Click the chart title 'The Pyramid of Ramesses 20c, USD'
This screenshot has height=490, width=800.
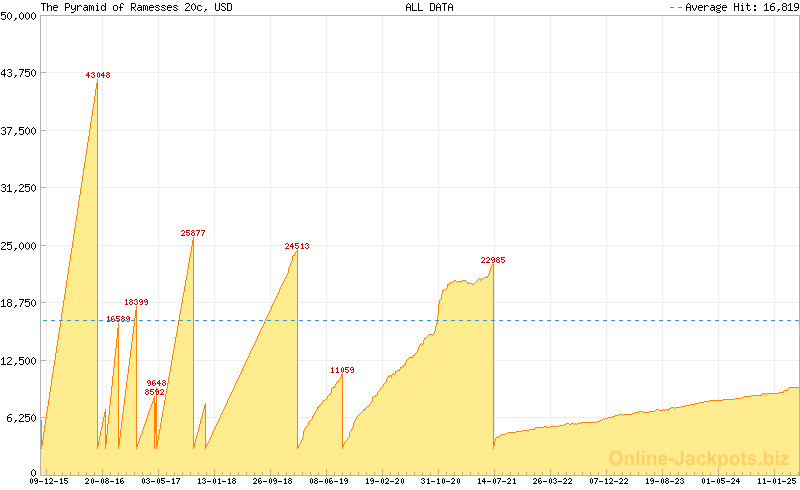click(x=124, y=7)
